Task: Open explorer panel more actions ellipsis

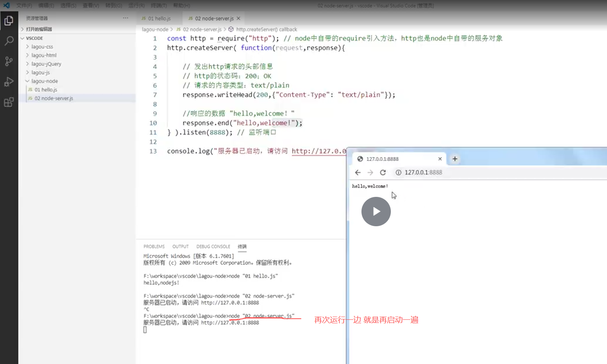Action: [x=125, y=18]
